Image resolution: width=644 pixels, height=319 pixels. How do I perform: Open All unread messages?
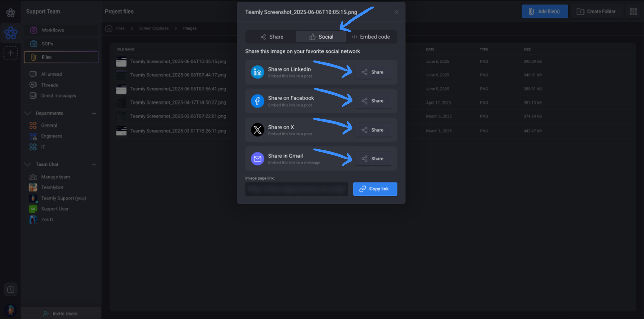(51, 74)
